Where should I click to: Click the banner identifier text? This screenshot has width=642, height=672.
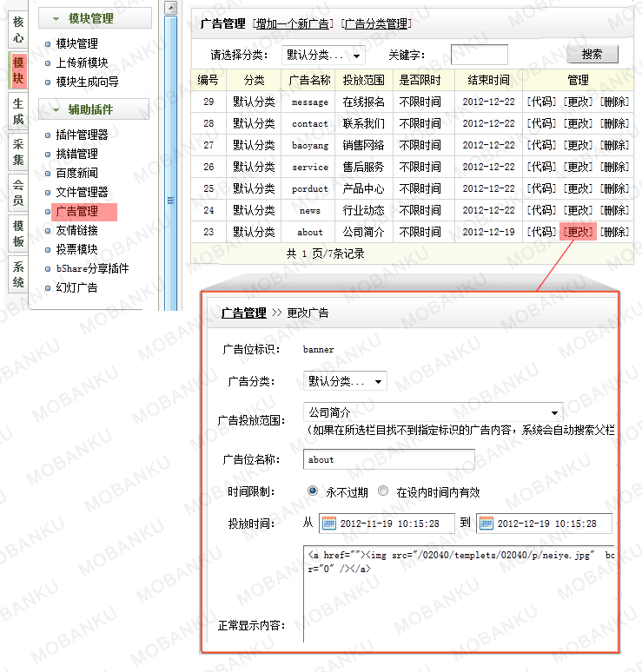(318, 349)
